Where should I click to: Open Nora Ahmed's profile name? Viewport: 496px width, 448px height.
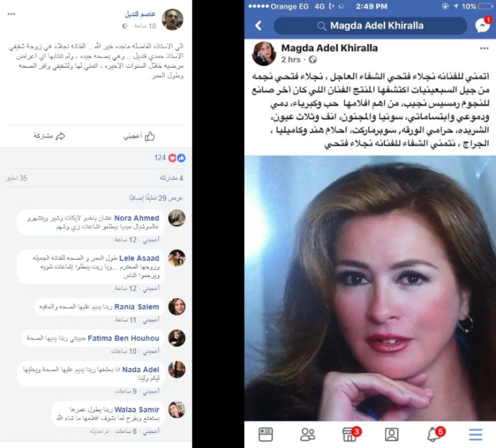136,218
